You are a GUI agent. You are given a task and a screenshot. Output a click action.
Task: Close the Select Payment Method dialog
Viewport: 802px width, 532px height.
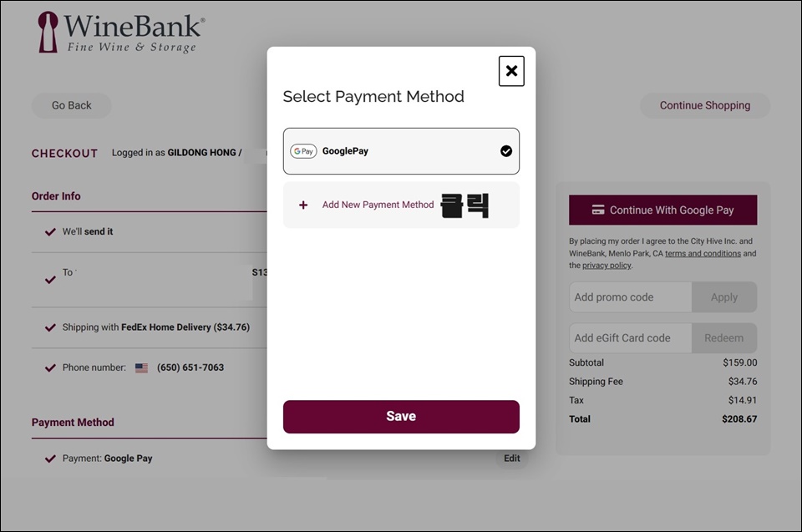tap(511, 71)
